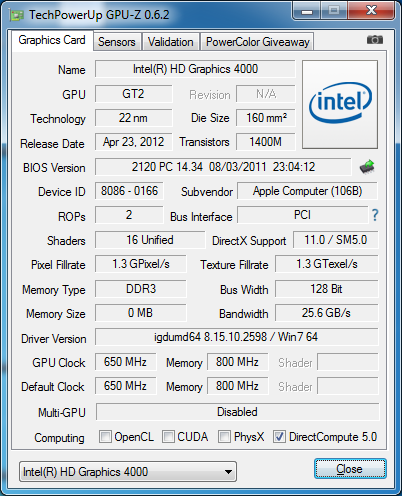Click the "BIOS Version" label
This screenshot has width=402, height=496.
54,168
